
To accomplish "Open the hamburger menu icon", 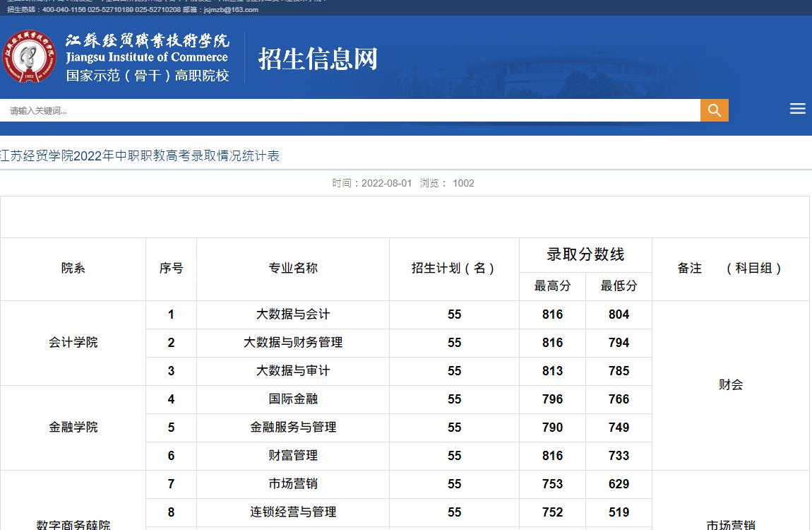I will pyautogui.click(x=797, y=109).
